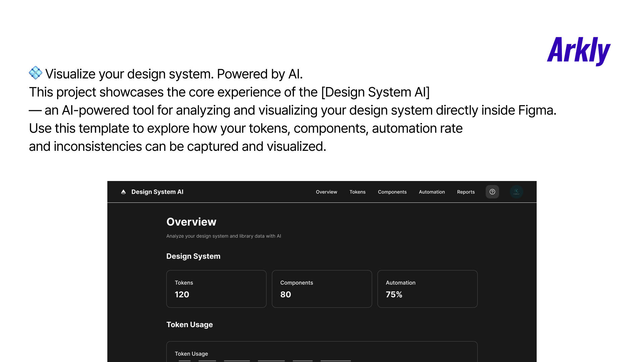The height and width of the screenshot is (362, 644).
Task: Click the 'Analyze your design system' subtitle
Action: point(224,236)
